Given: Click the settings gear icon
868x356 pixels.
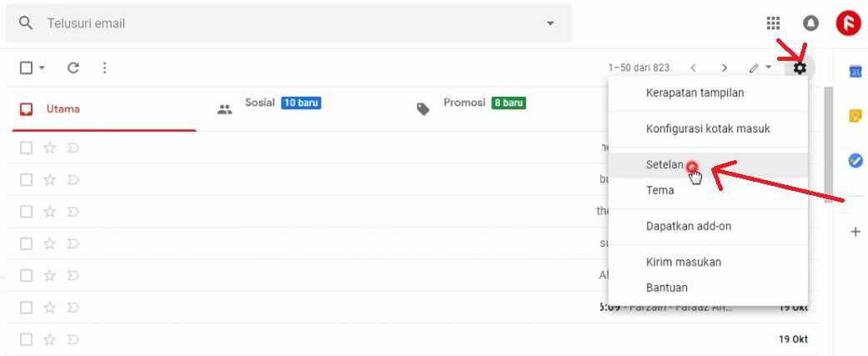Looking at the screenshot, I should (x=800, y=68).
